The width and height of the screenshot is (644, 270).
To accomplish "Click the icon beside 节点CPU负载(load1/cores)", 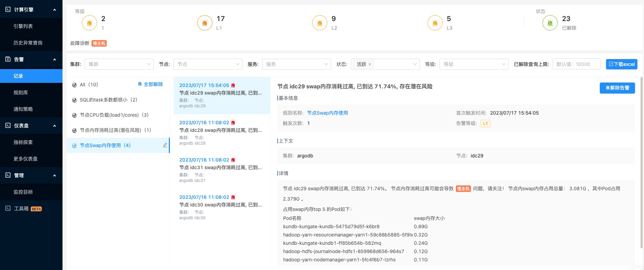I will (x=74, y=115).
